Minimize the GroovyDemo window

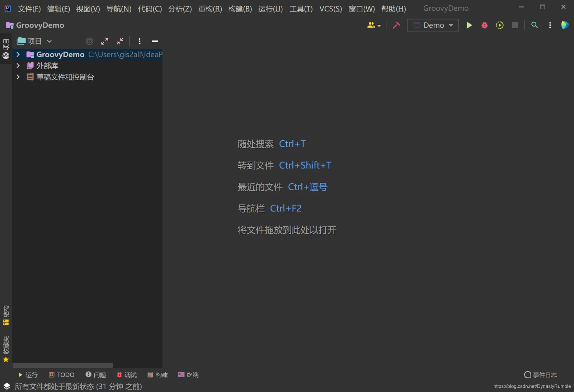(x=521, y=7)
